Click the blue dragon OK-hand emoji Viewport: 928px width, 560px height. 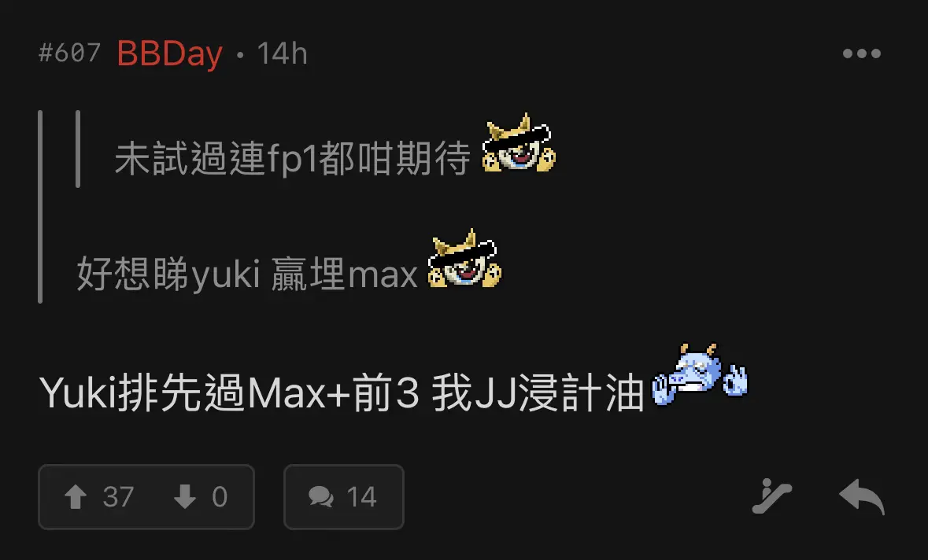click(700, 375)
